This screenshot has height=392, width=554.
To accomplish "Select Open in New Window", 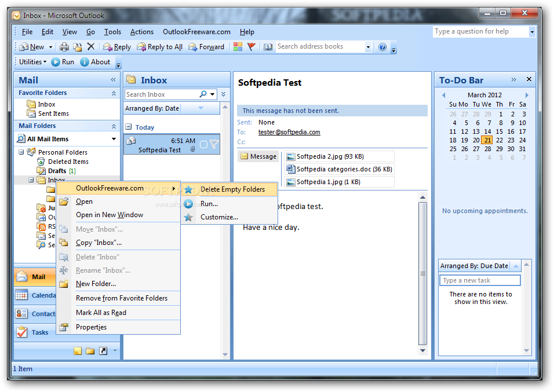I will point(119,215).
